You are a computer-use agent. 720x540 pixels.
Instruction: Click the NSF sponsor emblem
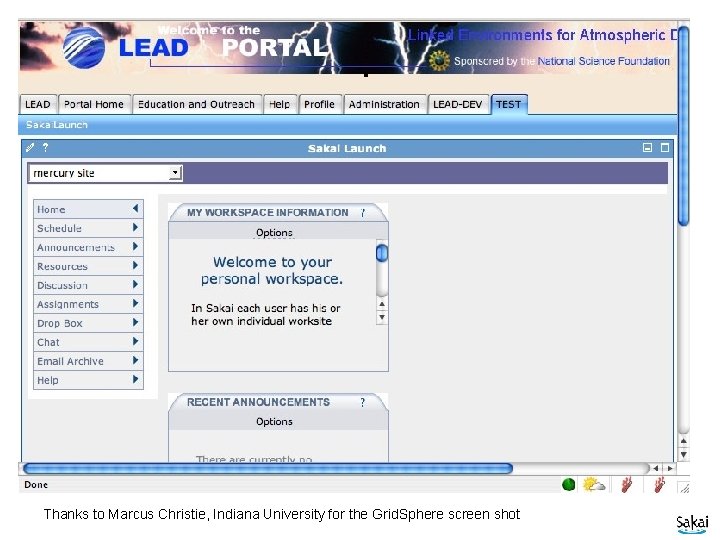pos(439,61)
